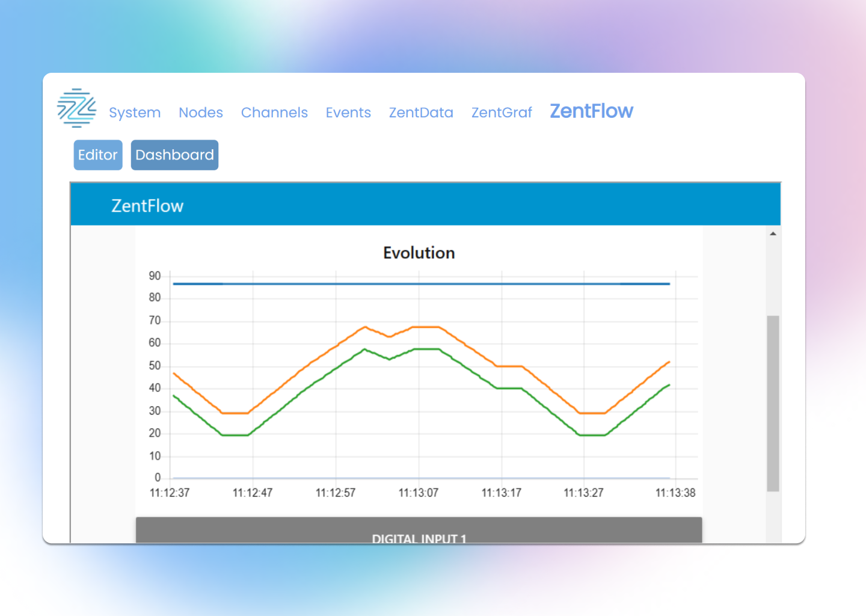This screenshot has height=616, width=866.
Task: Switch to ZentGraf
Action: click(x=502, y=112)
